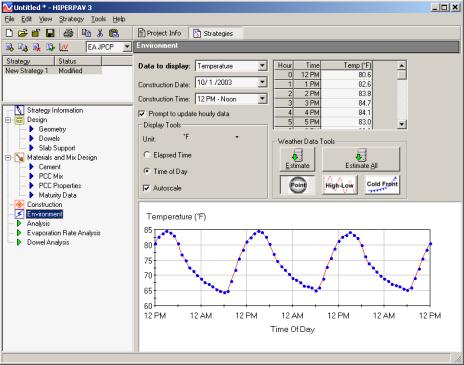The height and width of the screenshot is (365, 464).
Task: Toggle the Autoscale checkbox
Action: [x=146, y=188]
